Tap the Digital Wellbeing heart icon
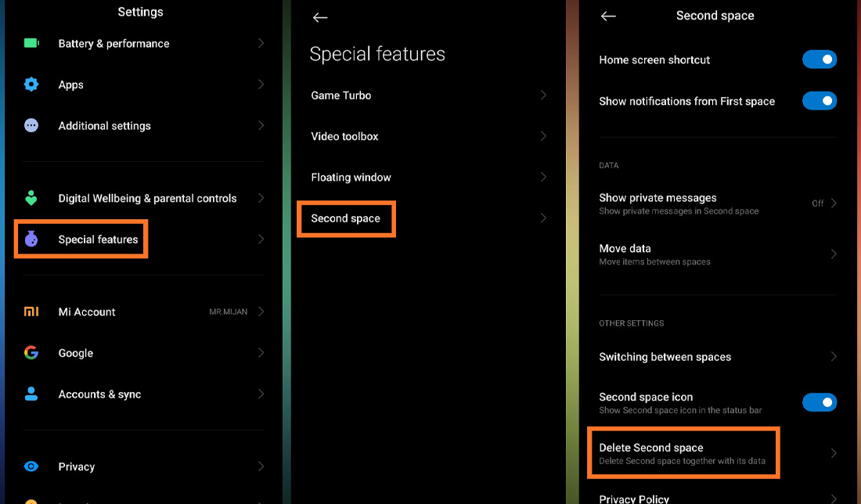 point(31,198)
